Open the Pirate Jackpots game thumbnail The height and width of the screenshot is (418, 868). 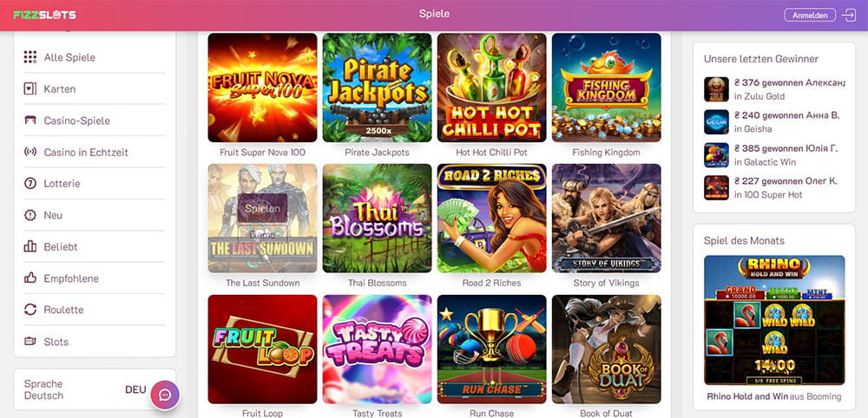[x=377, y=88]
